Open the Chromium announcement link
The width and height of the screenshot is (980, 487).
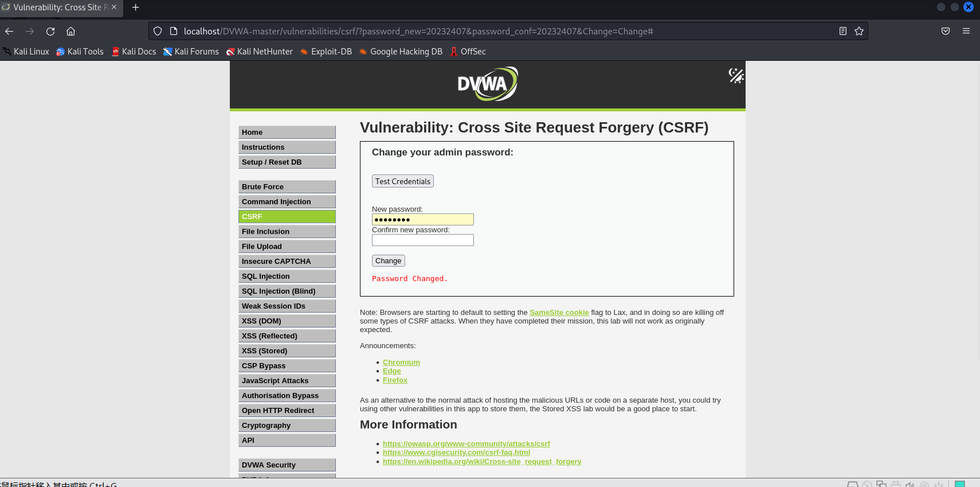[401, 363]
